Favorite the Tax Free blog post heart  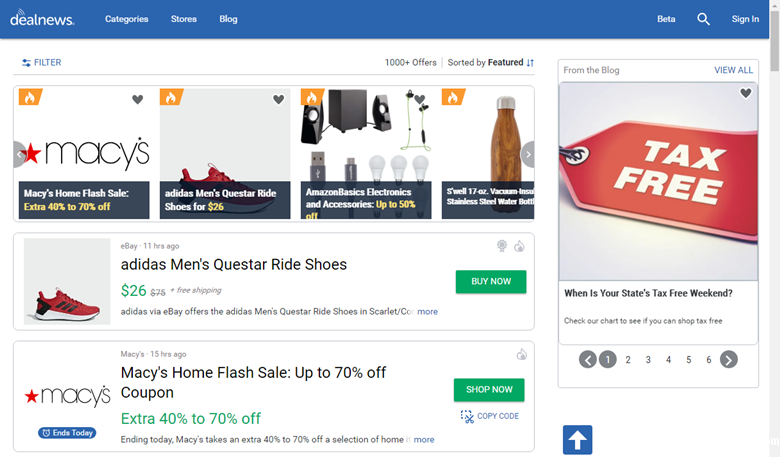(745, 93)
